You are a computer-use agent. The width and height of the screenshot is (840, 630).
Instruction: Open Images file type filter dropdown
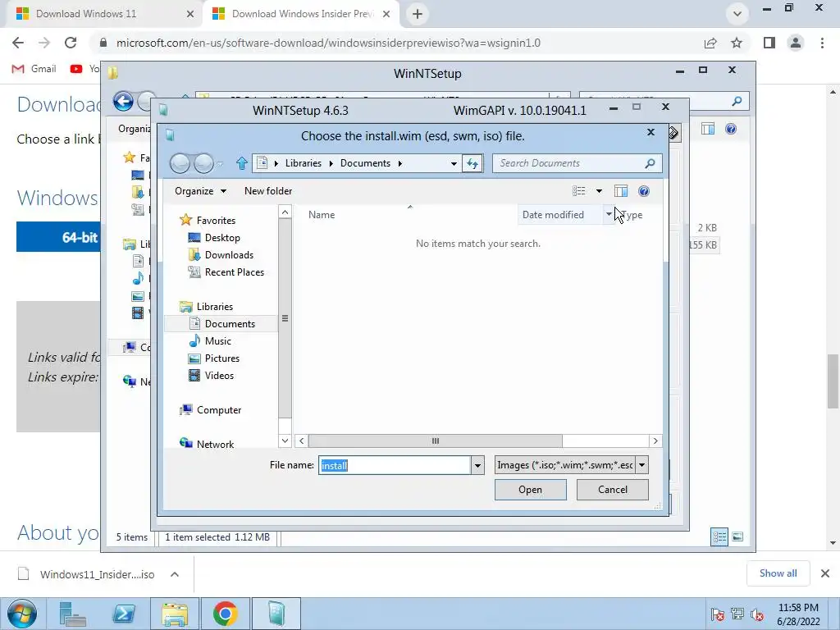point(641,465)
